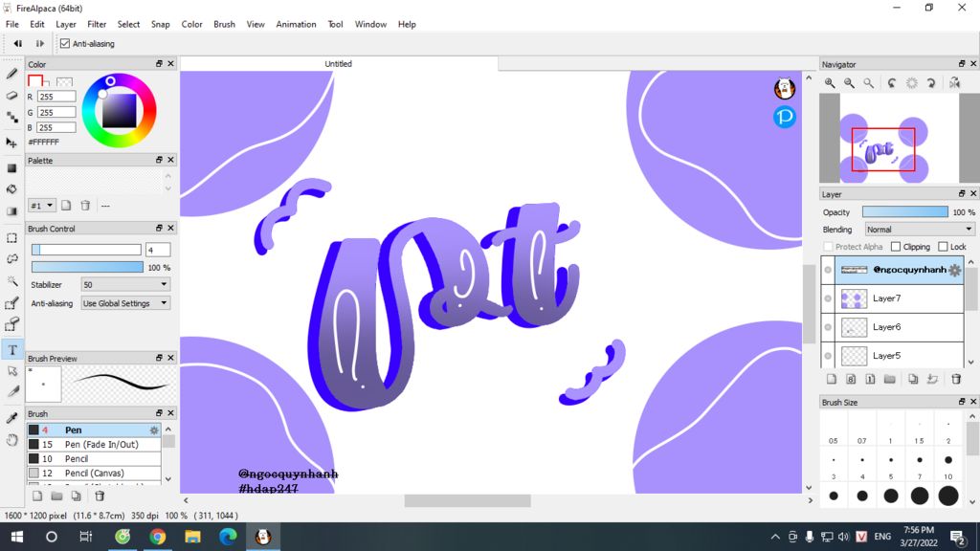Viewport: 980px width, 551px height.
Task: Float the Layer panel
Action: coord(961,193)
